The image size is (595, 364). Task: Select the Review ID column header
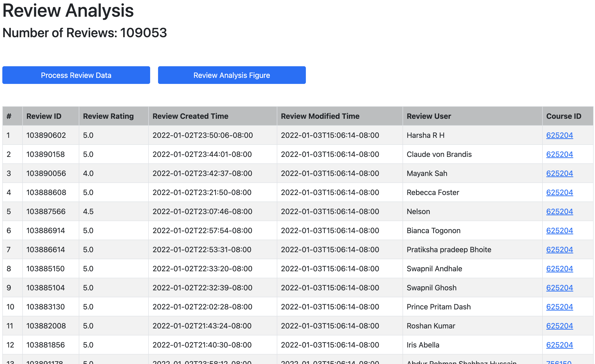[x=44, y=116]
